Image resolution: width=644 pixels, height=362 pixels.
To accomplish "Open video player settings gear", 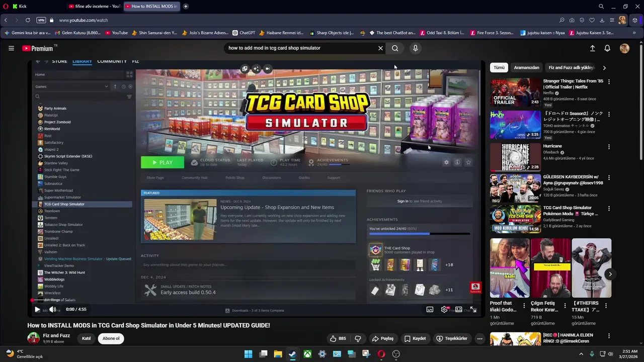I will [x=444, y=310].
